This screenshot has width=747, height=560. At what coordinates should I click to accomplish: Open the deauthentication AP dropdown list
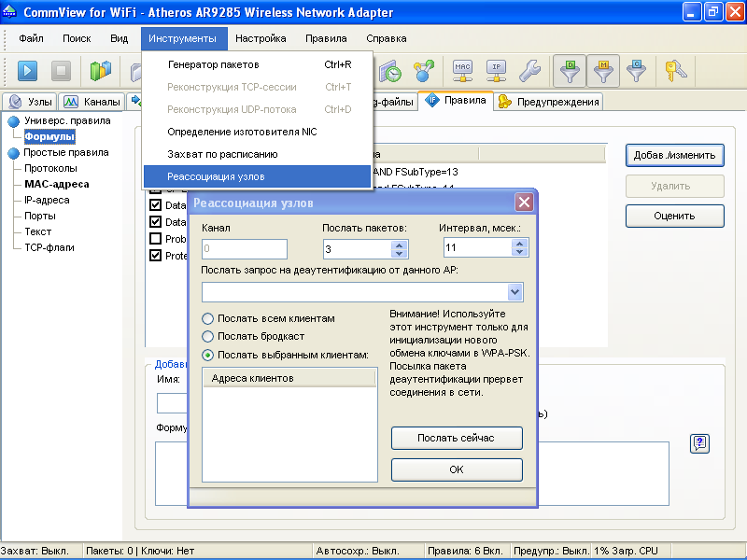pyautogui.click(x=515, y=292)
